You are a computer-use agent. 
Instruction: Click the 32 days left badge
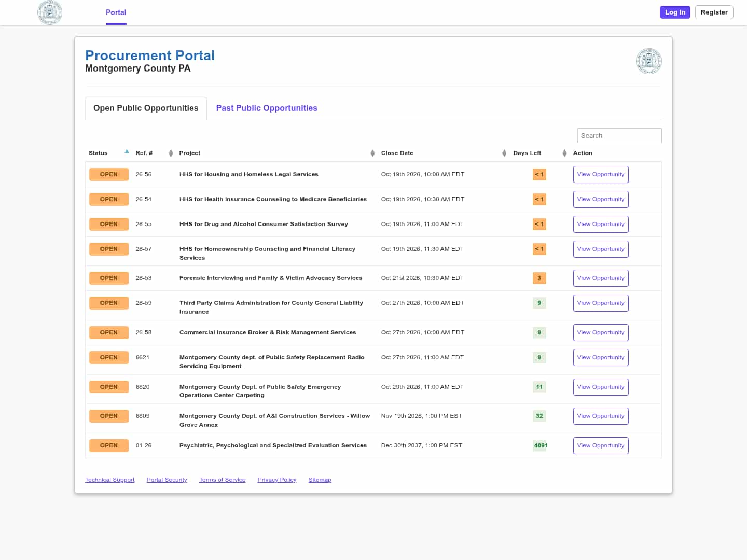click(539, 416)
